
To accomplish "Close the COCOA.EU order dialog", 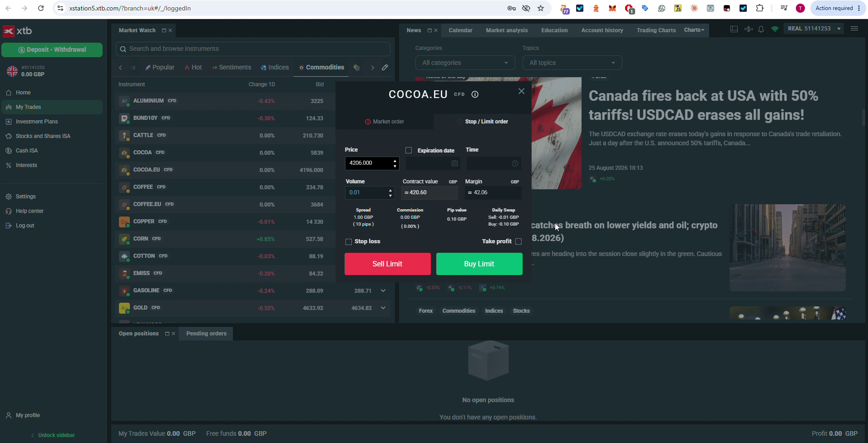I will (521, 91).
